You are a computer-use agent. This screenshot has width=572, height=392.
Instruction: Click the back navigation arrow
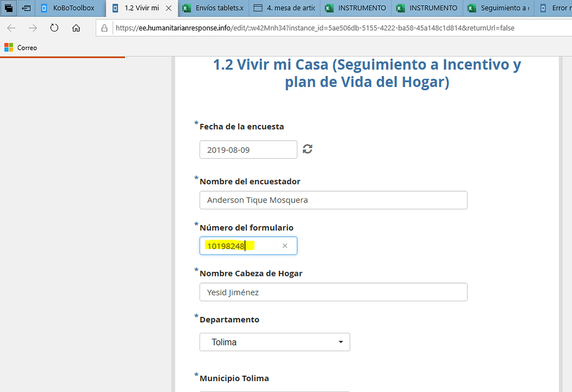[x=11, y=27]
